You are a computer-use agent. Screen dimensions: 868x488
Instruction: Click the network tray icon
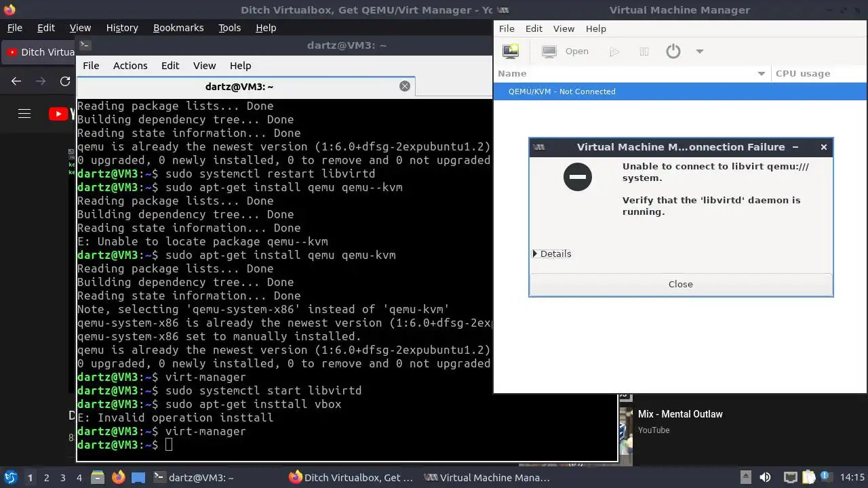(x=790, y=478)
